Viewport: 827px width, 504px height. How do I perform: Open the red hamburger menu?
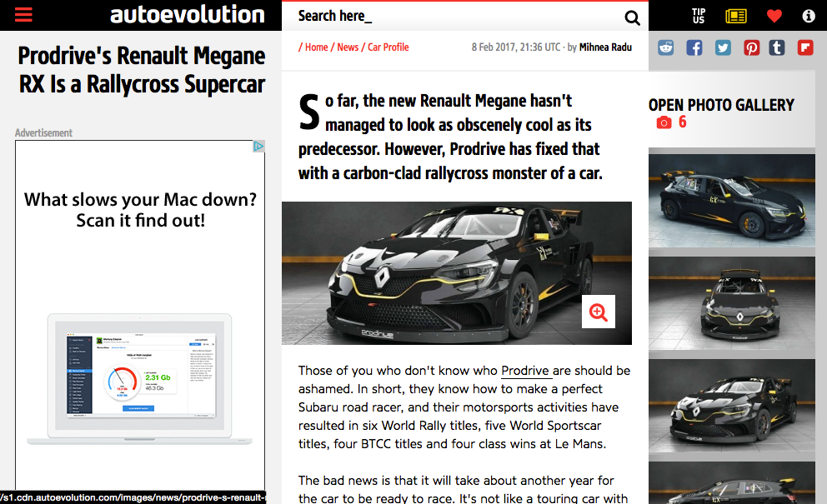[x=23, y=15]
